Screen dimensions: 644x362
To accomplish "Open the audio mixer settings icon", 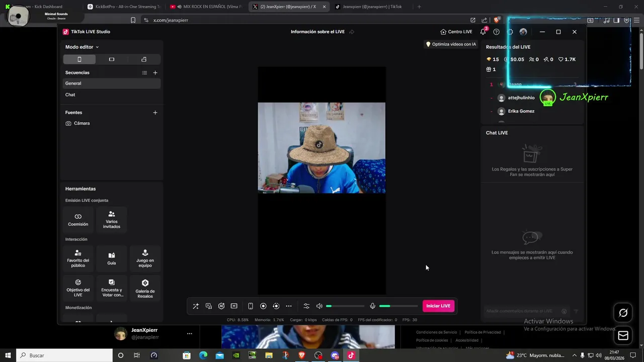I will point(306,306).
